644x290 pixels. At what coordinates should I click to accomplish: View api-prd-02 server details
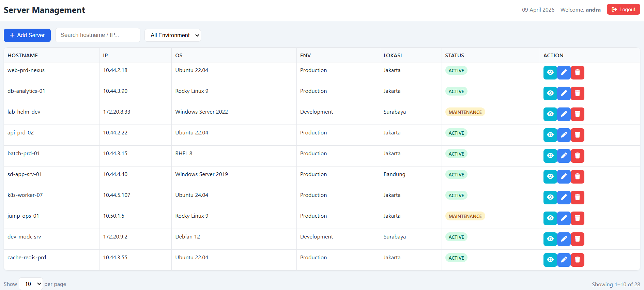[550, 135]
